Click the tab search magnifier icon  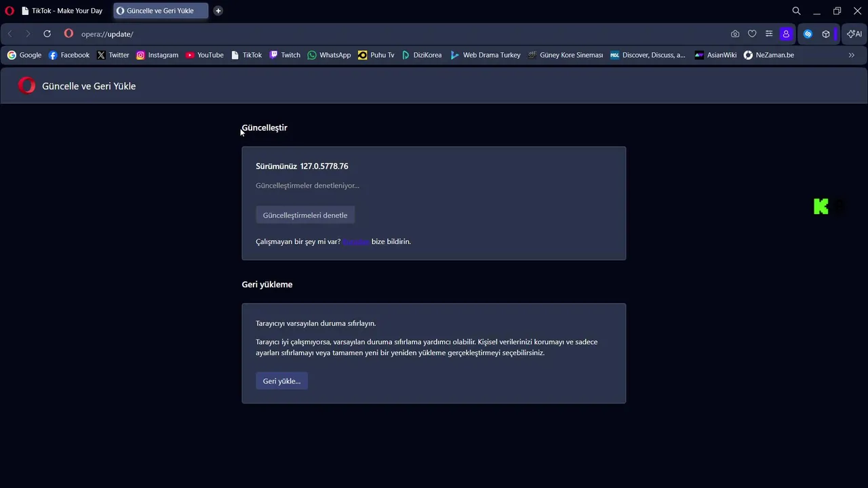point(796,11)
